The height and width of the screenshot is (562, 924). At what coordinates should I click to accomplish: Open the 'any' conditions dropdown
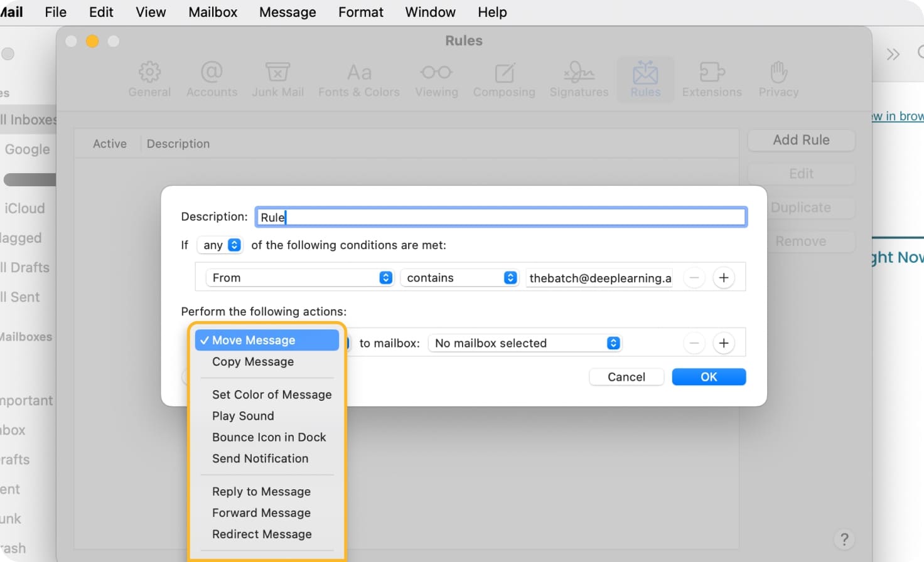tap(220, 245)
